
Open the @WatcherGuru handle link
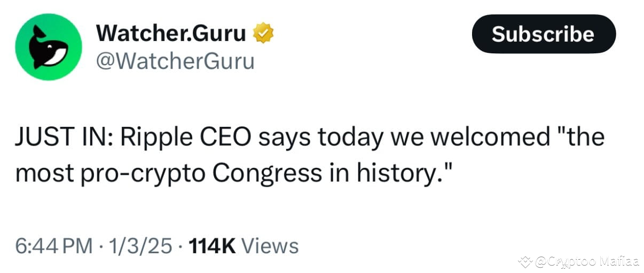(x=175, y=61)
